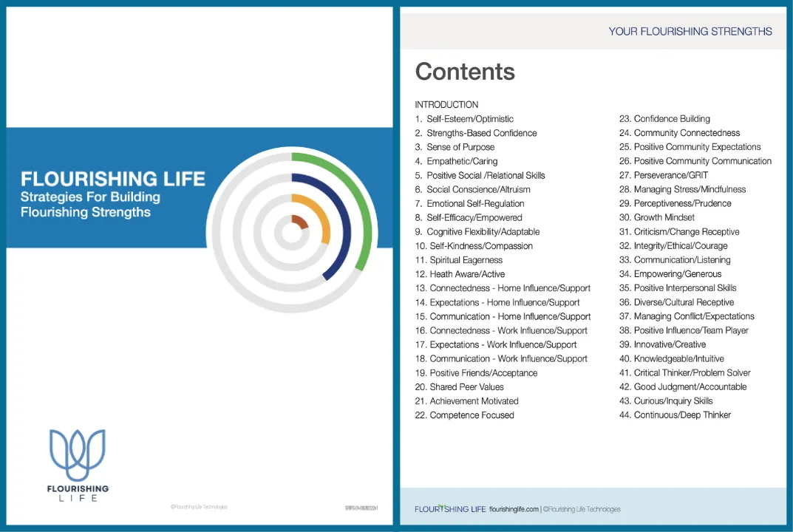Select '11. Spiritual Eagerness' entry

(459, 260)
